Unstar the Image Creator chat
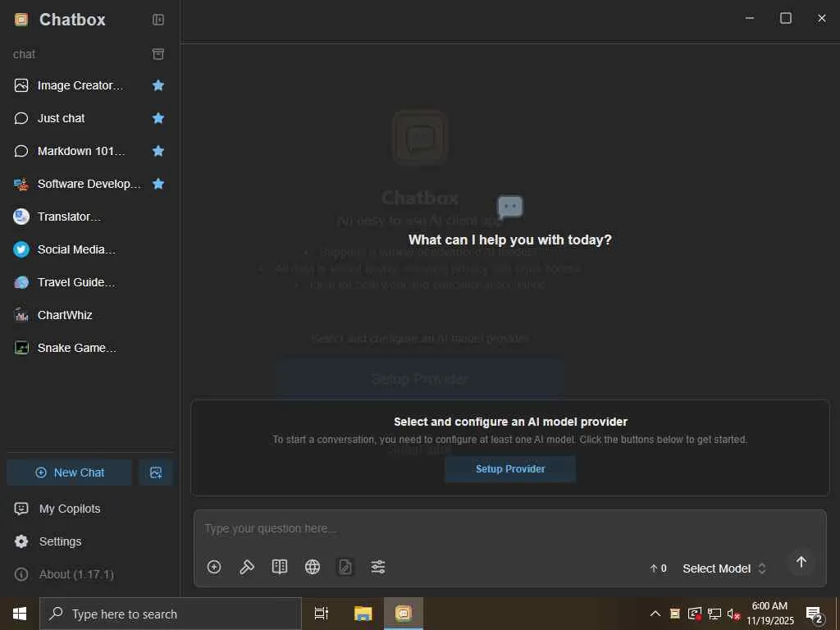This screenshot has width=840, height=630. point(158,85)
